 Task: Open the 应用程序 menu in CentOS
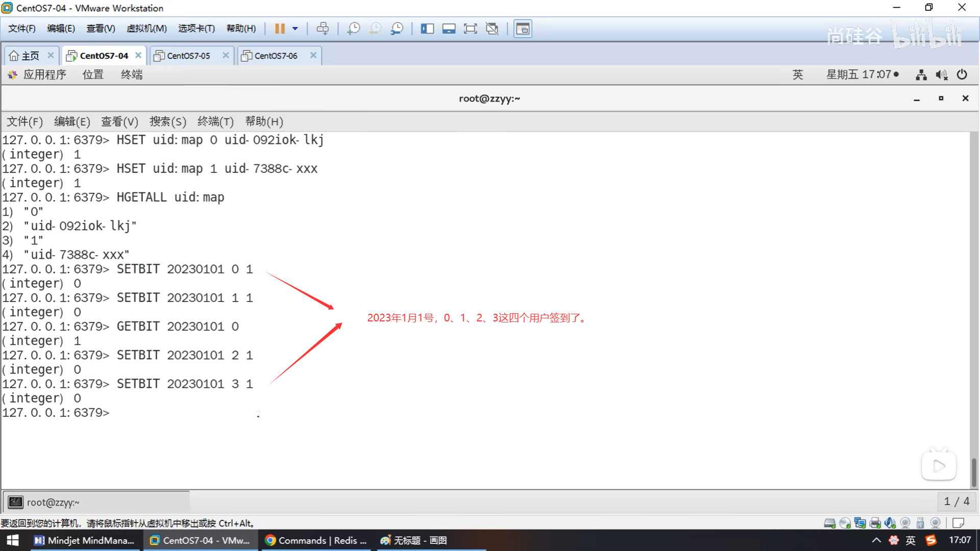click(44, 74)
